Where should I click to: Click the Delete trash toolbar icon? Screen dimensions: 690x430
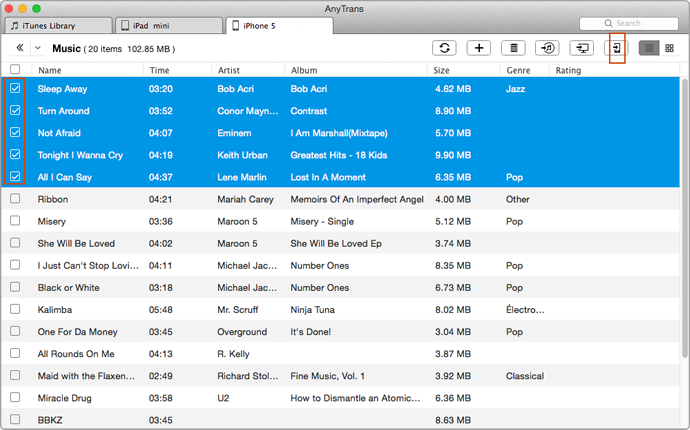pyautogui.click(x=513, y=48)
